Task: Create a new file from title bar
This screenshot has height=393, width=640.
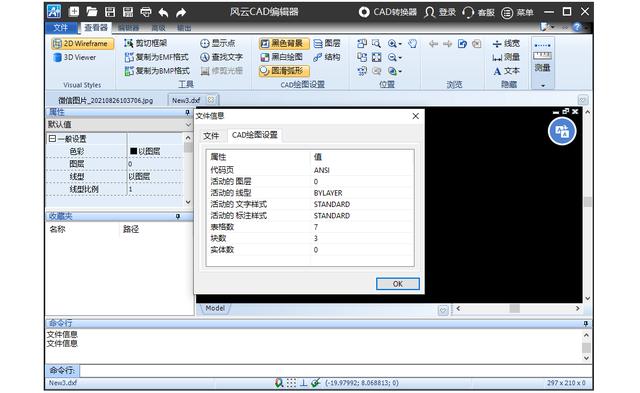Action: click(74, 12)
